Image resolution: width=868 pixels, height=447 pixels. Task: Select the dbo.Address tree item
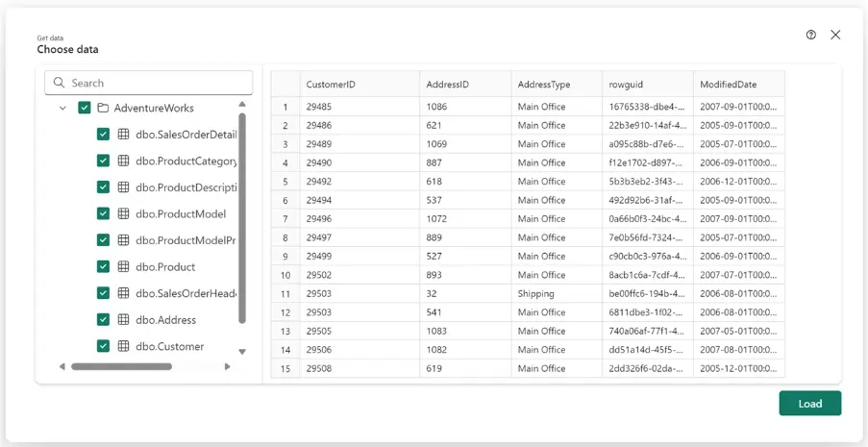point(165,319)
